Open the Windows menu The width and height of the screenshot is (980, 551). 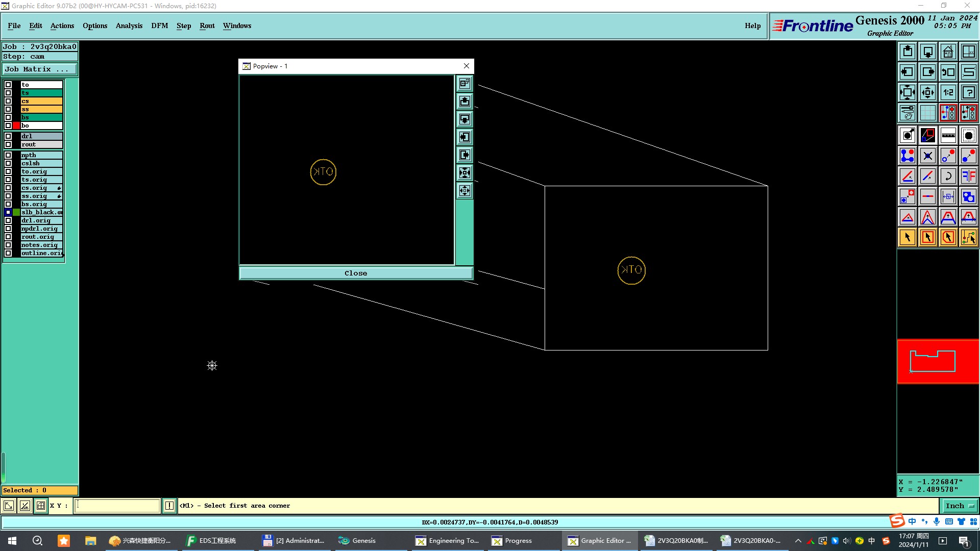pos(237,26)
